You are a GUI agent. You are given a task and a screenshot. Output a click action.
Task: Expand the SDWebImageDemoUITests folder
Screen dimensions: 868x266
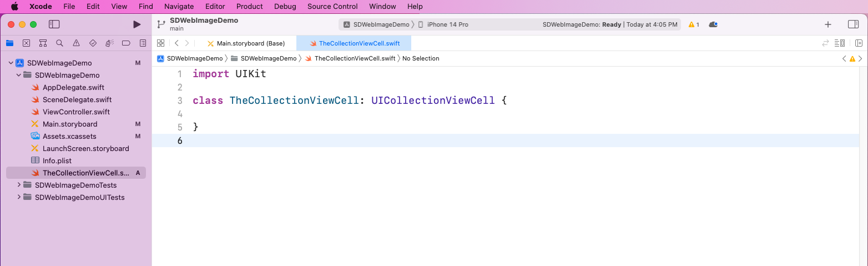click(x=19, y=197)
